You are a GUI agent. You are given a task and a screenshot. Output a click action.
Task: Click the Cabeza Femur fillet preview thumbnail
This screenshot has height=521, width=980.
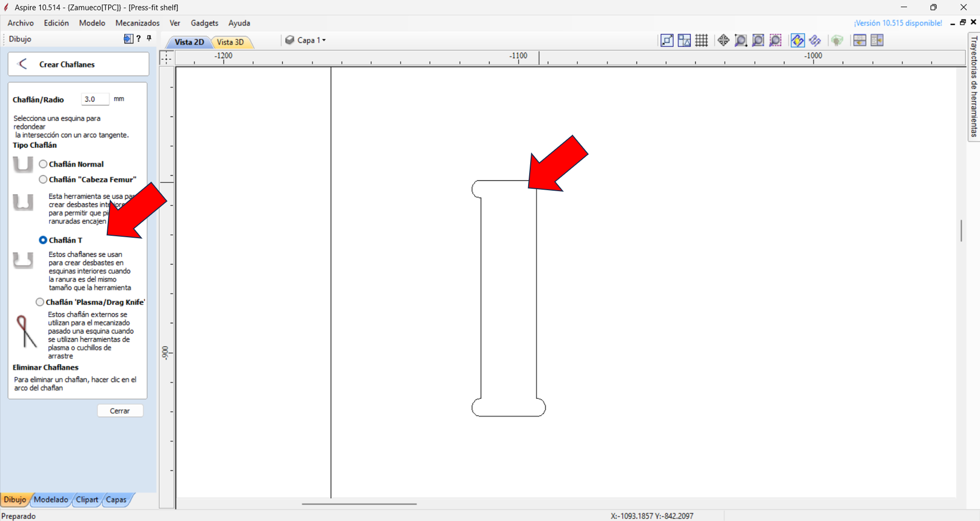click(23, 201)
